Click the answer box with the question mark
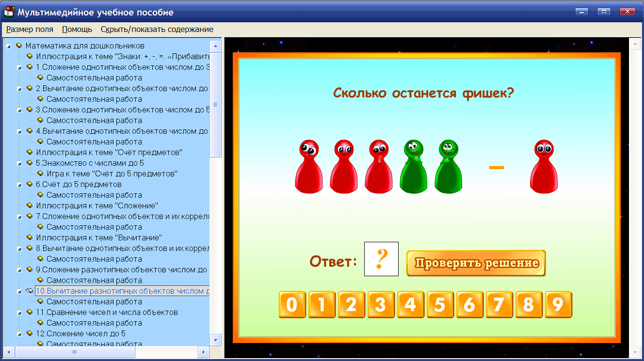 [381, 259]
